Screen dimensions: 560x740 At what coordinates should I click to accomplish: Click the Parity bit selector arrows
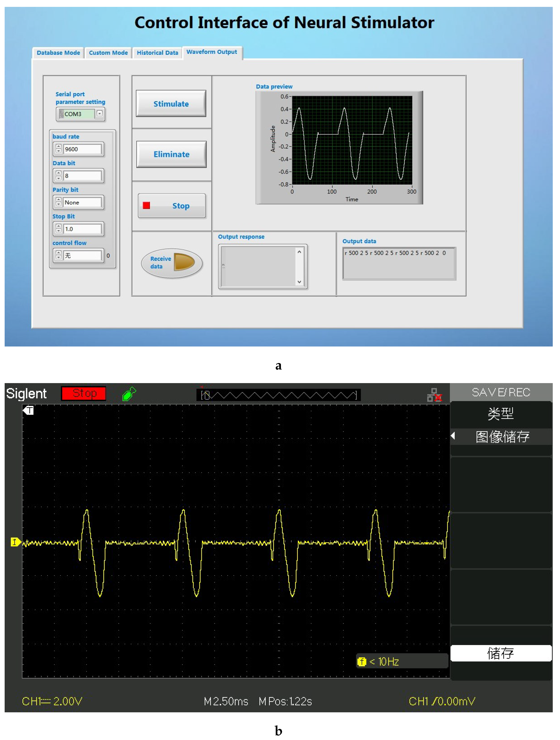59,202
